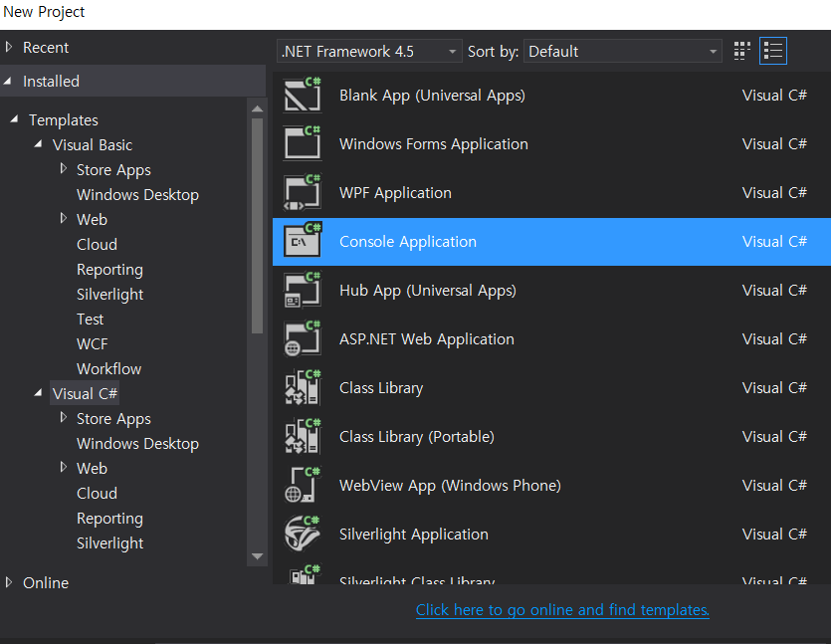
Task: Switch to small icons grid view
Action: point(742,52)
